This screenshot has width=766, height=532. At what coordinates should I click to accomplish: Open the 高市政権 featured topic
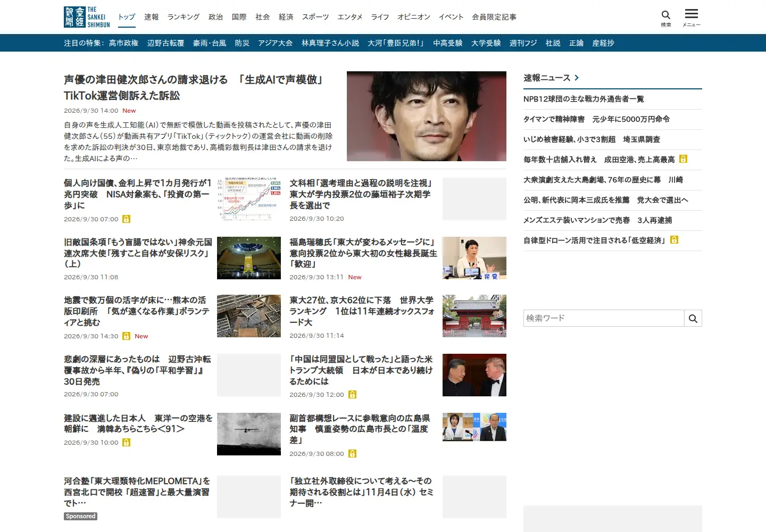tap(123, 43)
